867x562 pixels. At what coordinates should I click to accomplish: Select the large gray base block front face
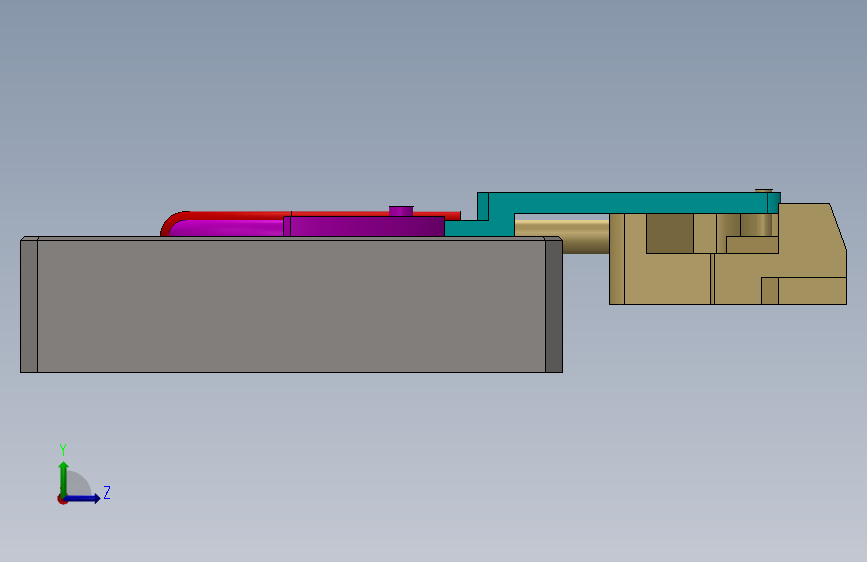click(291, 306)
